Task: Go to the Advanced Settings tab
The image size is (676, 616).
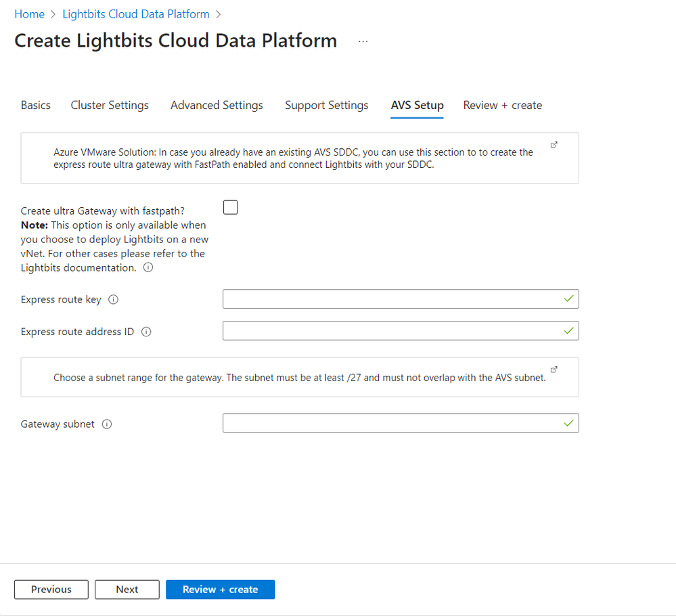Action: click(217, 105)
